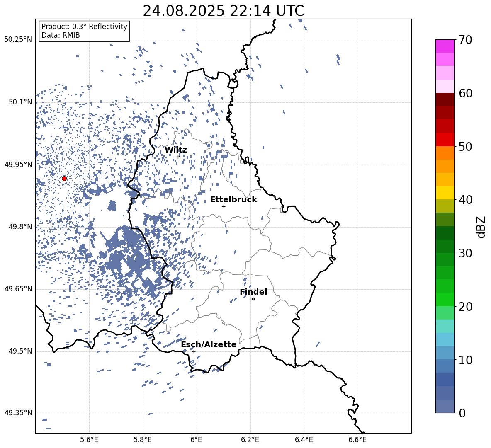Click the 49.65°N latitude label
The height and width of the screenshot is (448, 491).
point(18,289)
